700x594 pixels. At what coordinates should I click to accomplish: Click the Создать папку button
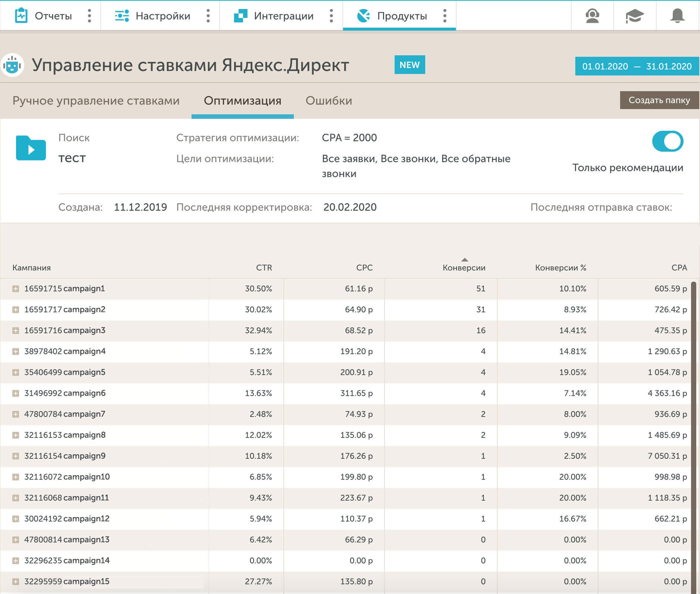[x=659, y=100]
